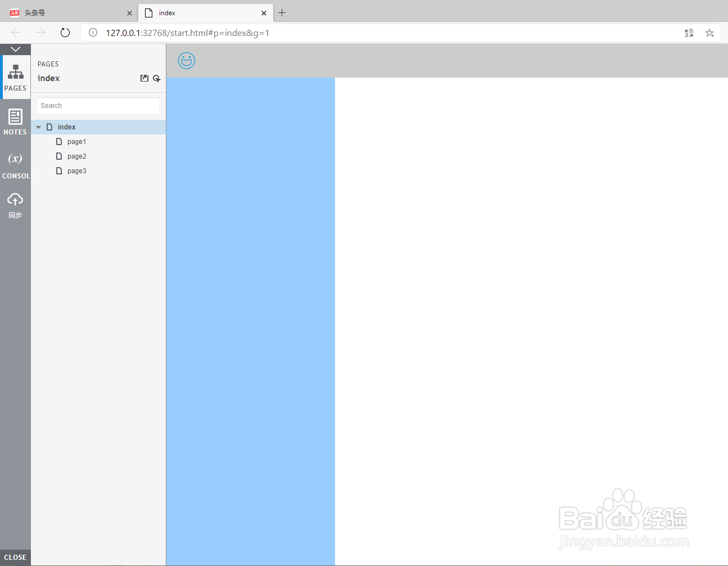
Task: Close the index browser tab
Action: click(264, 13)
